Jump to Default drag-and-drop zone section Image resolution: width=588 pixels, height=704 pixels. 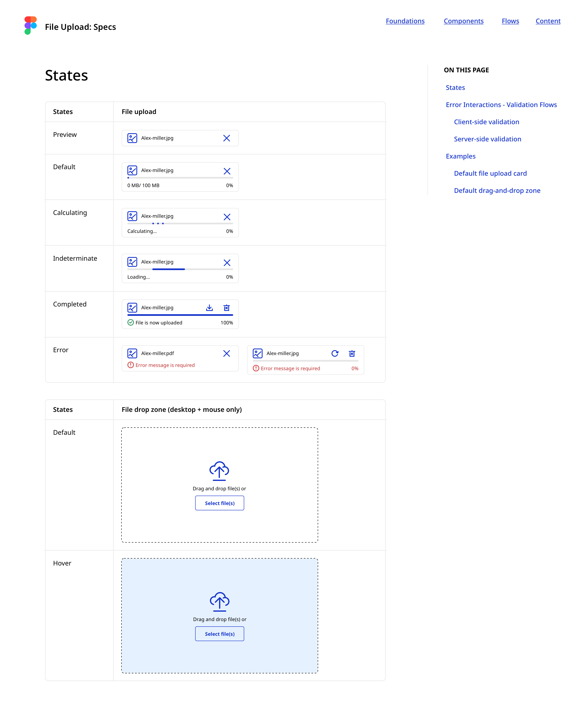pyautogui.click(x=497, y=191)
